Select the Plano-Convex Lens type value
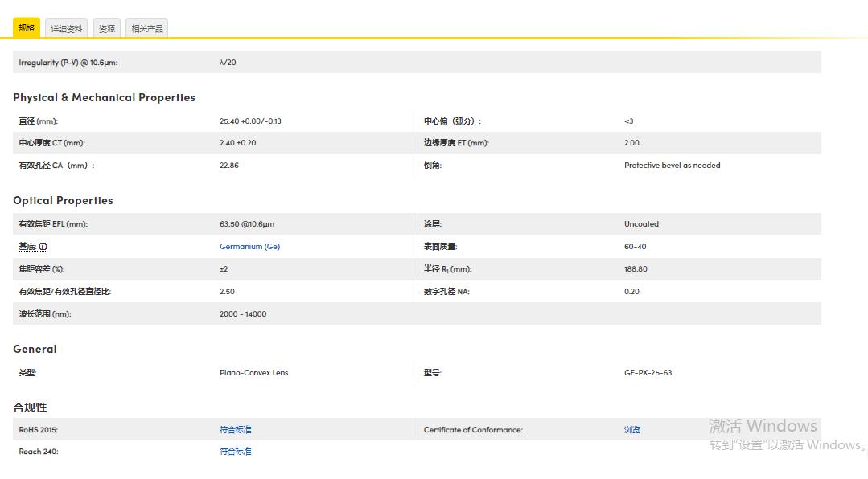 [x=255, y=372]
